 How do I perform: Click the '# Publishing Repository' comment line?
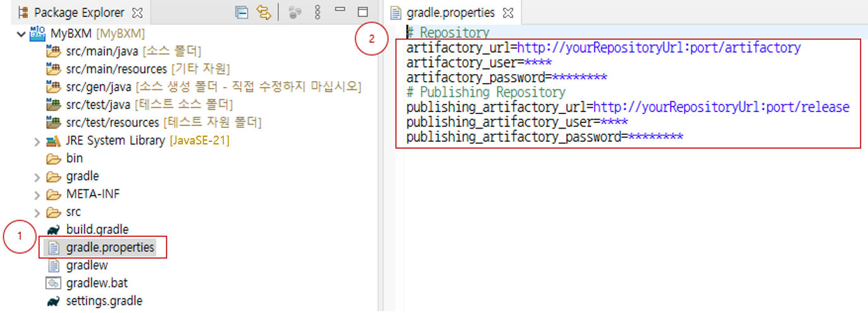(x=486, y=92)
